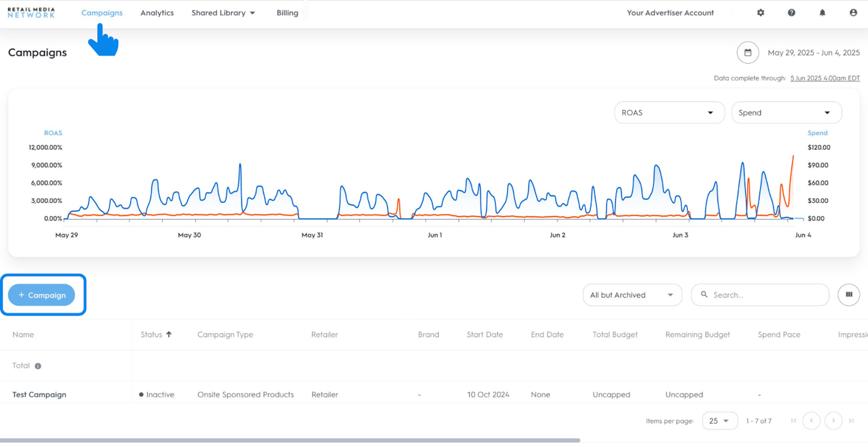Jump to last page arrow
Screen dimensions: 868x447
point(851,421)
